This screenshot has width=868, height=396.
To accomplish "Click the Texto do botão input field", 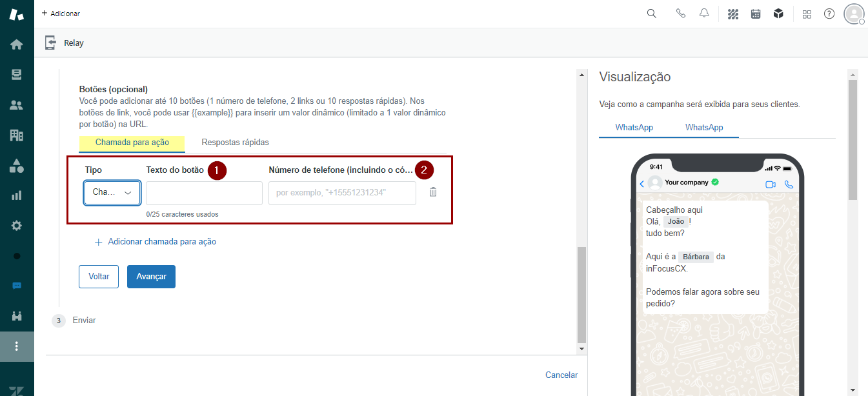I will pos(204,193).
